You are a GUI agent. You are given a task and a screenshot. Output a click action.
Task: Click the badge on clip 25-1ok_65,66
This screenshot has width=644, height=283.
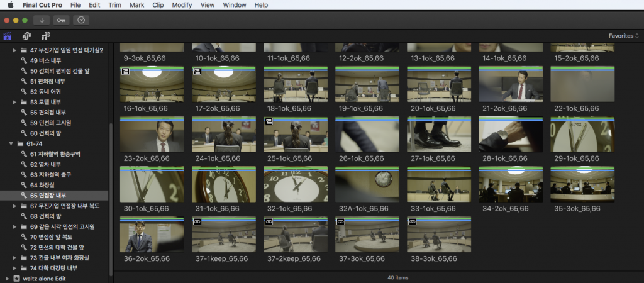pos(269,122)
